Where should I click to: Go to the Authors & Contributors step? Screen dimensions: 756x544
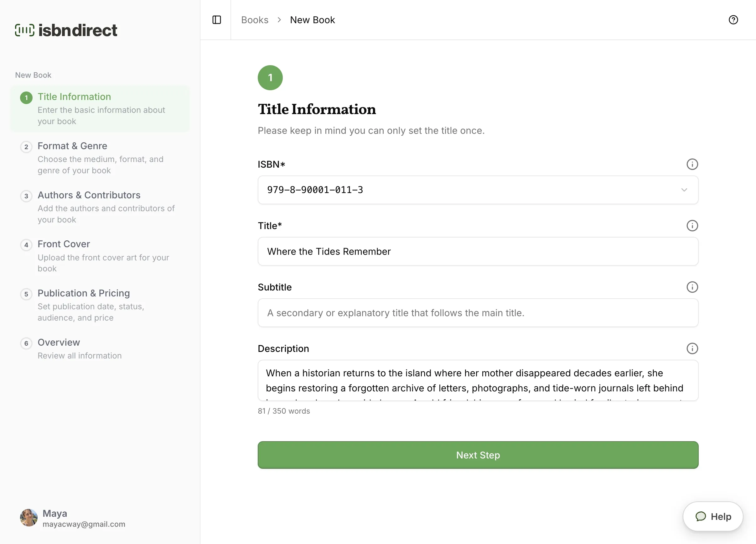[x=100, y=207]
